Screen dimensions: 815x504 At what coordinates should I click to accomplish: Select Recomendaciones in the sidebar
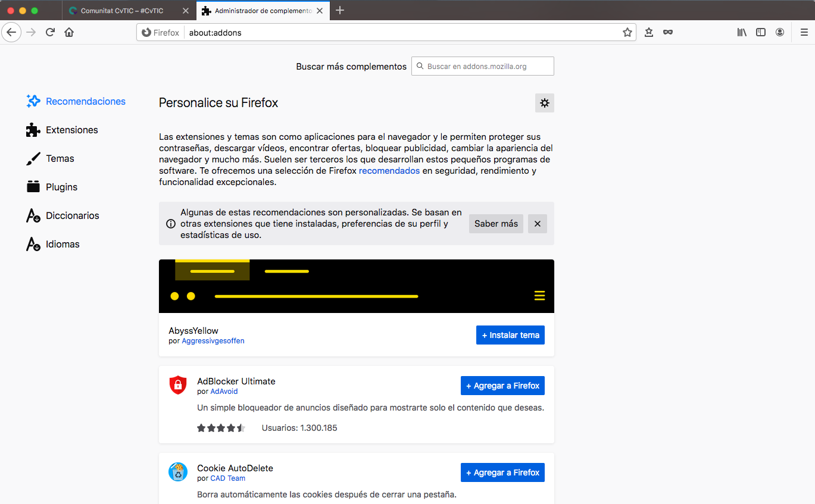point(76,101)
